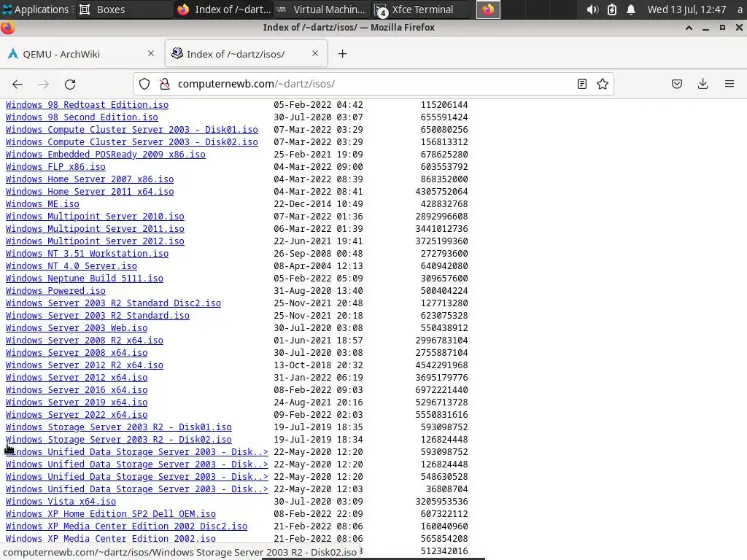
Task: Switch to the QEMU - ArchWiki tab
Action: [x=81, y=54]
